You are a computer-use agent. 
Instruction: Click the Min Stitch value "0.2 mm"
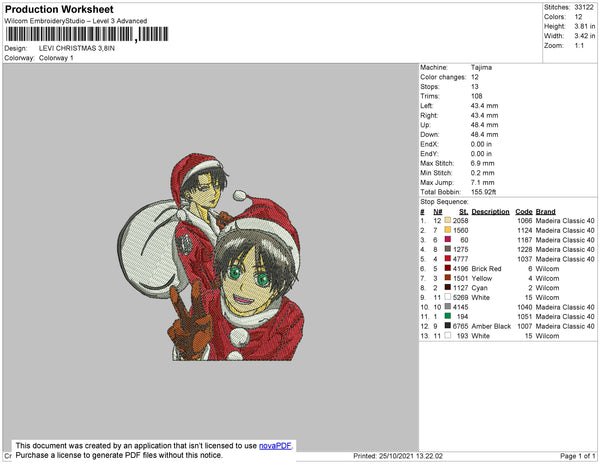point(482,173)
